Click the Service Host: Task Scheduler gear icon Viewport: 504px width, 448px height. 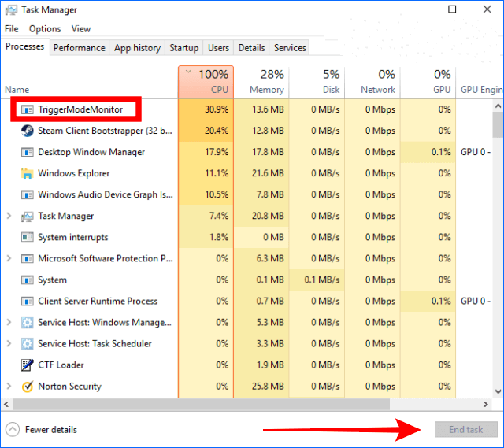click(x=28, y=344)
